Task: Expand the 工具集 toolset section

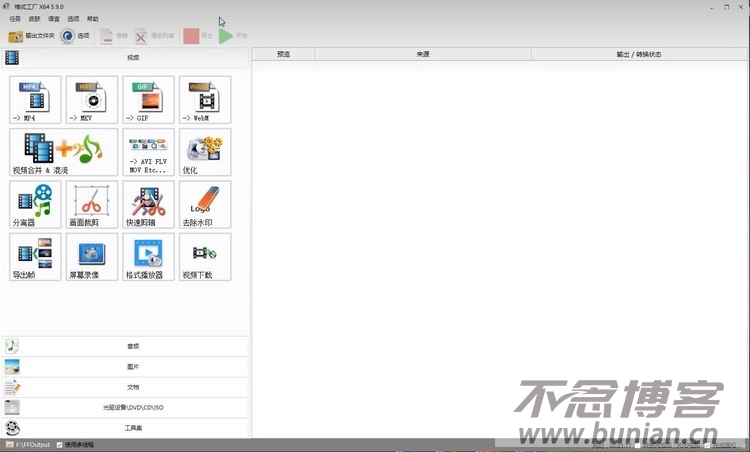Action: (x=133, y=428)
